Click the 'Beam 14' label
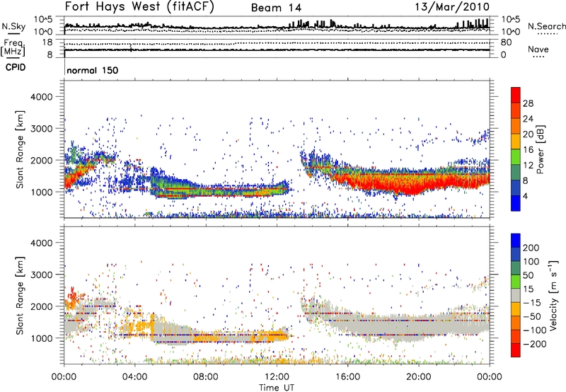 276,8
